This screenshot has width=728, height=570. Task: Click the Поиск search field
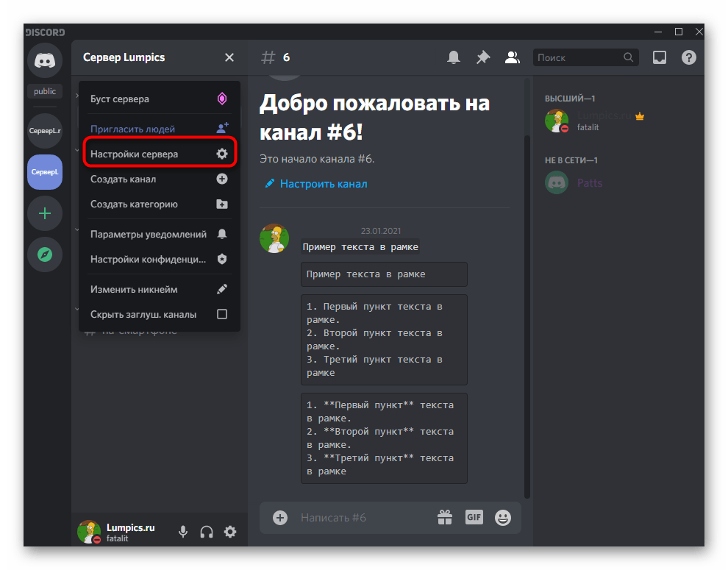point(586,57)
